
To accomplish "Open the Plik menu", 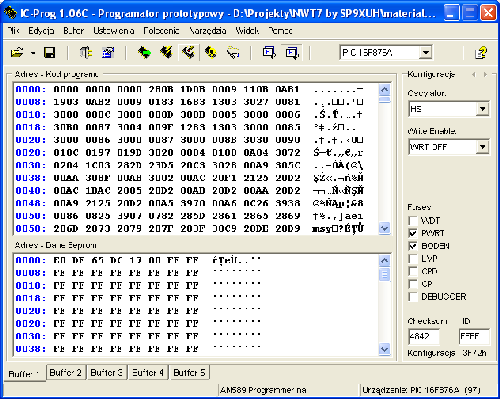I will coord(14,31).
